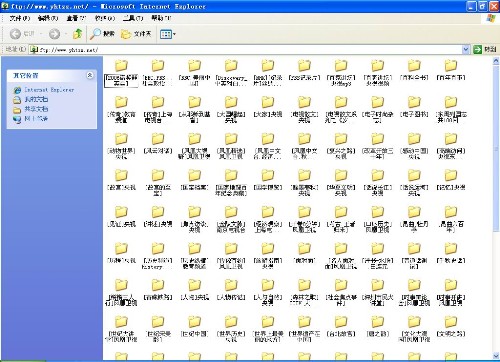The height and width of the screenshot is (362, 500).
Task: Go up one folder level
Action: click(78, 34)
